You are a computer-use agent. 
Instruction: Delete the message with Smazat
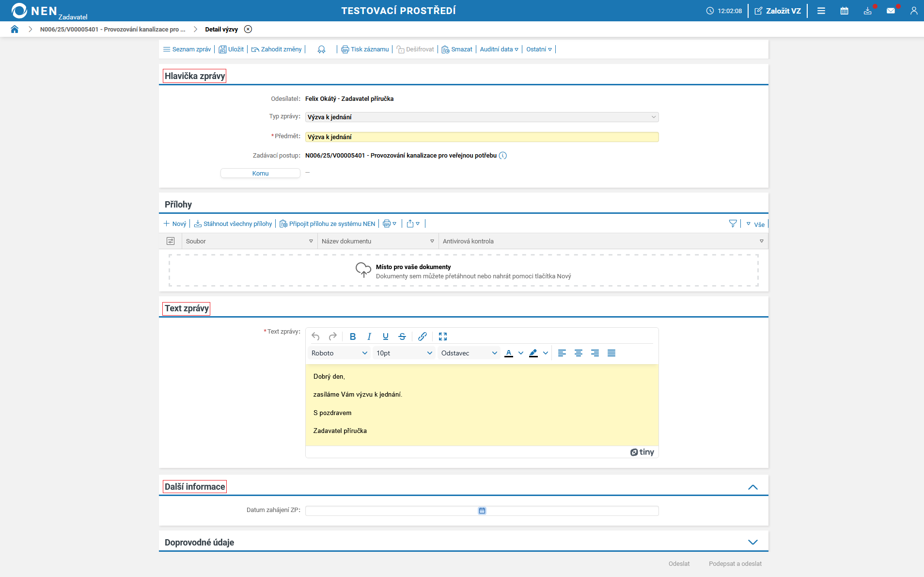pos(457,49)
